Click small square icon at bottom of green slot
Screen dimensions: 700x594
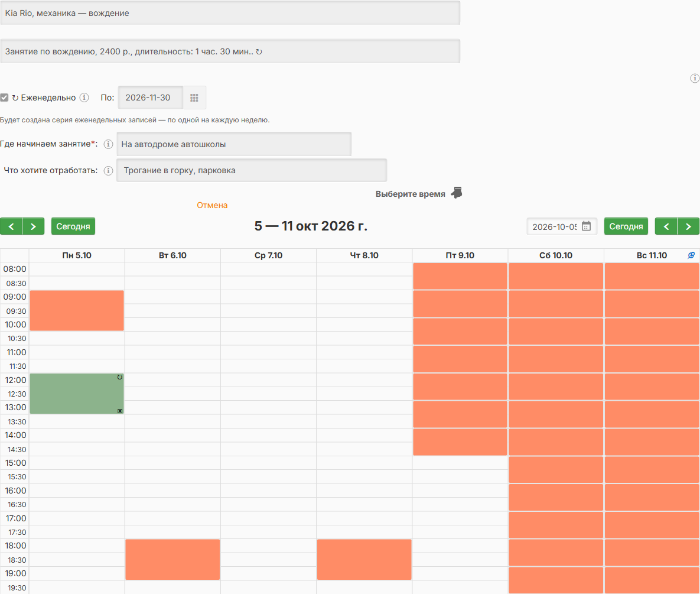pos(120,410)
